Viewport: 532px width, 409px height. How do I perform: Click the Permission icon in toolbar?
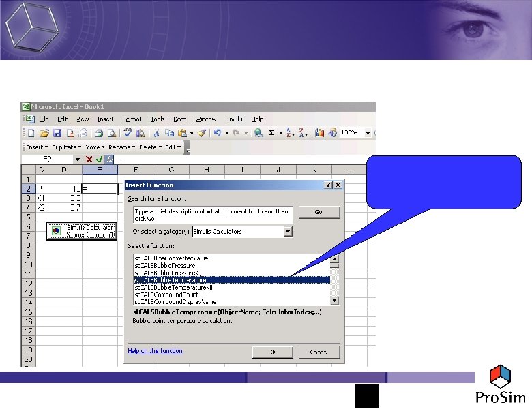point(70,133)
